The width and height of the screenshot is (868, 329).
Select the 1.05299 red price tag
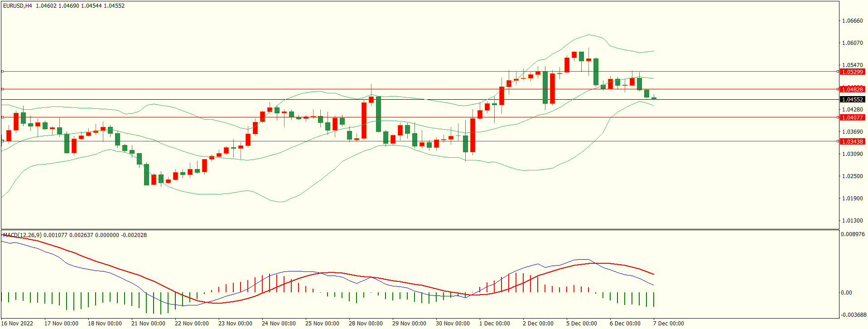point(852,72)
